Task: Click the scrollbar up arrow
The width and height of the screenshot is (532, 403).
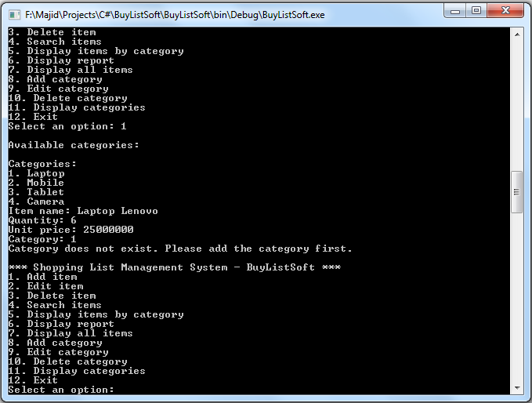Action: [517, 34]
